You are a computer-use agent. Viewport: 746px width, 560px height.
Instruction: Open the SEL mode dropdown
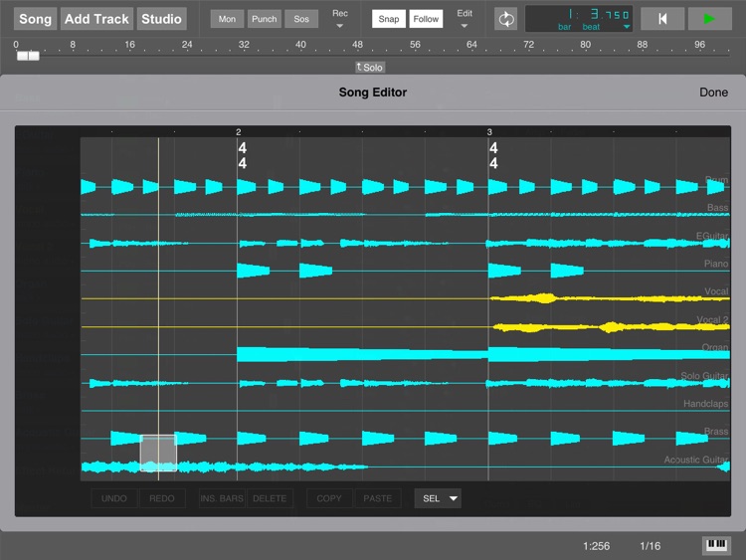438,498
